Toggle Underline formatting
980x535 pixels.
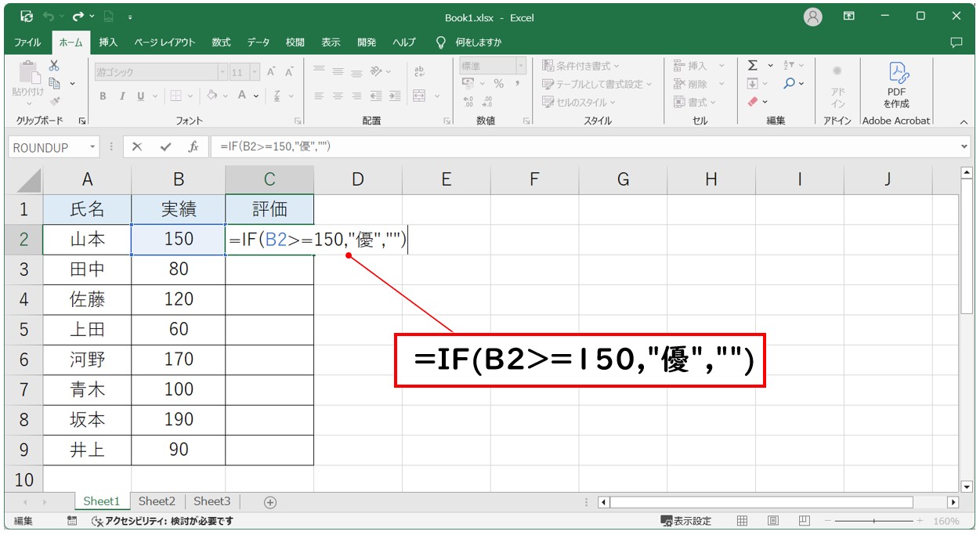pos(141,96)
